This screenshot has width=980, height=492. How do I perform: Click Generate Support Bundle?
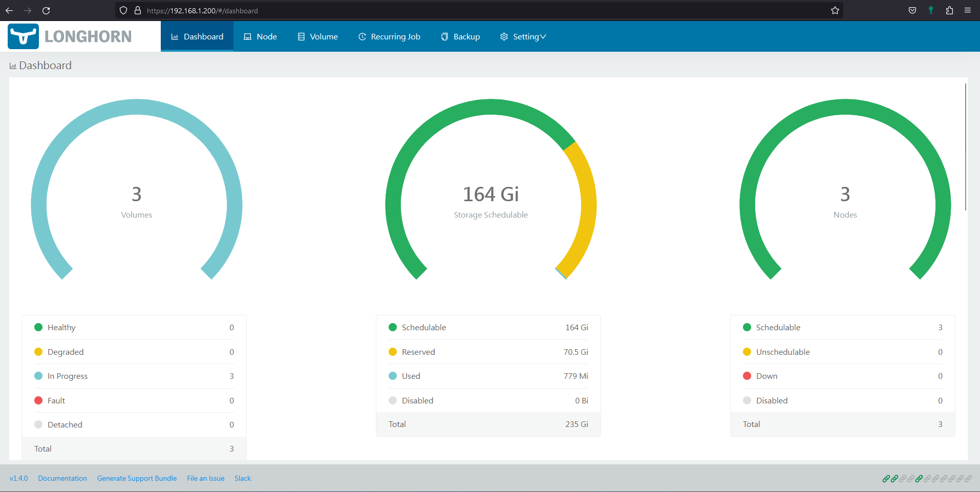click(x=137, y=478)
